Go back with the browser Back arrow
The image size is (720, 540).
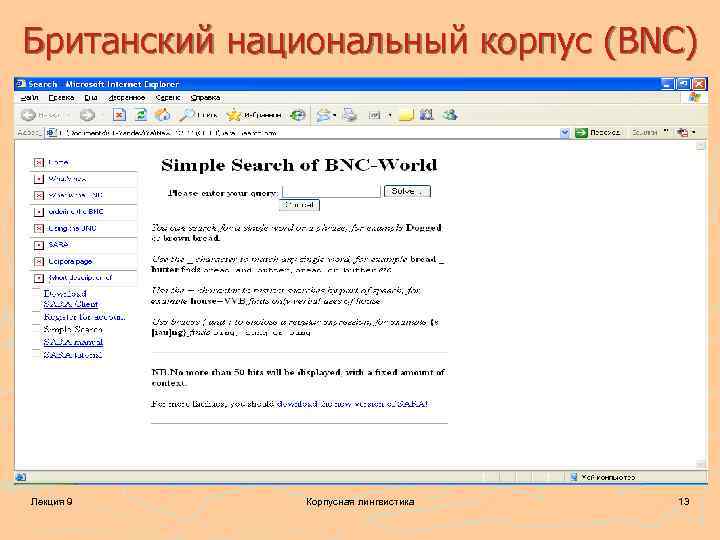28,115
